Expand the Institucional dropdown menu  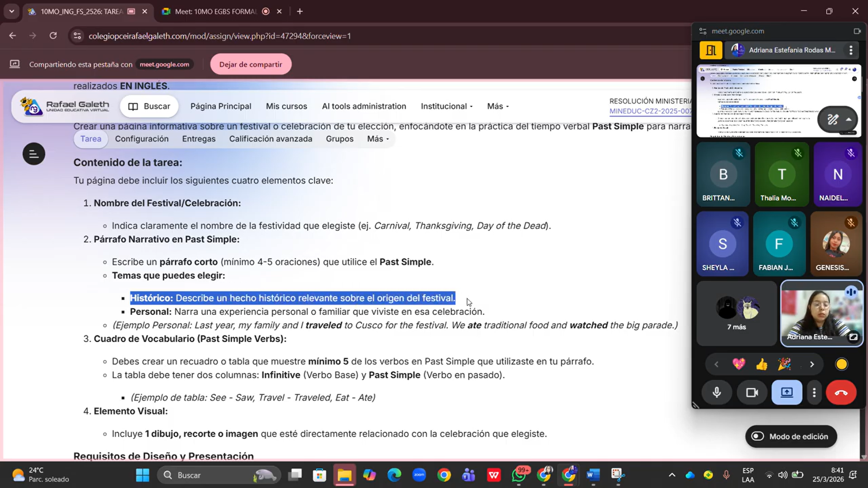pyautogui.click(x=446, y=106)
